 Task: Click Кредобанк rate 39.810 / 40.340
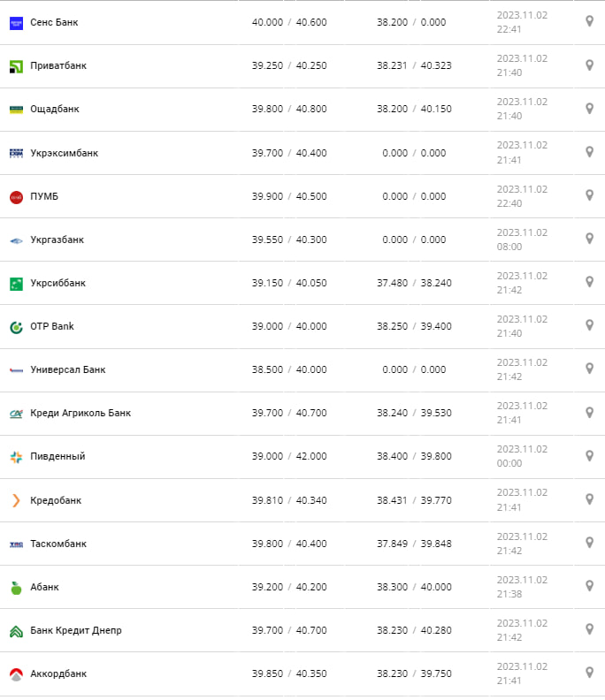point(288,500)
